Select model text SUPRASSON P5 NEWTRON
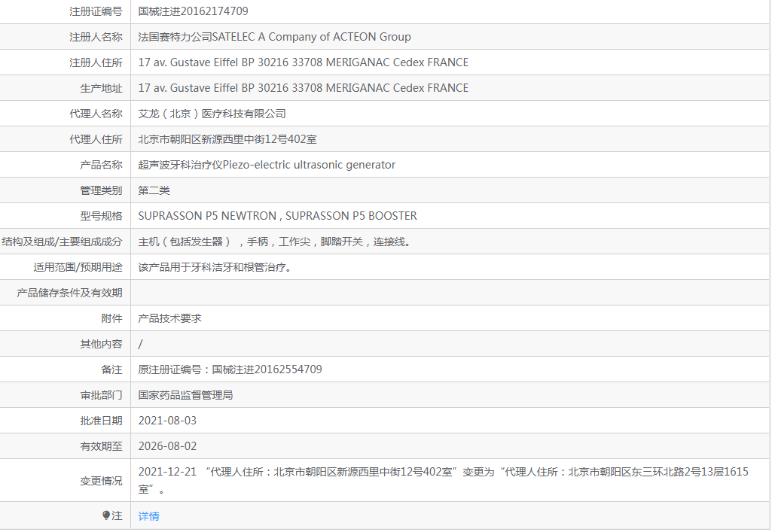The width and height of the screenshot is (772, 532). tap(207, 216)
